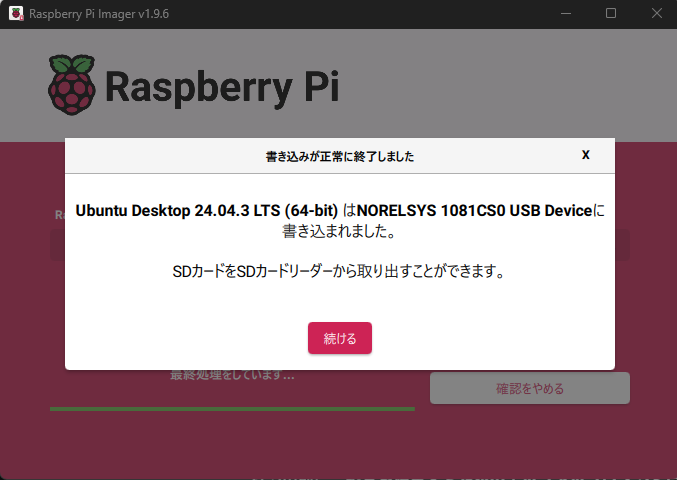Click the Imager app icon in title bar
Image resolution: width=677 pixels, height=480 pixels.
pyautogui.click(x=14, y=14)
